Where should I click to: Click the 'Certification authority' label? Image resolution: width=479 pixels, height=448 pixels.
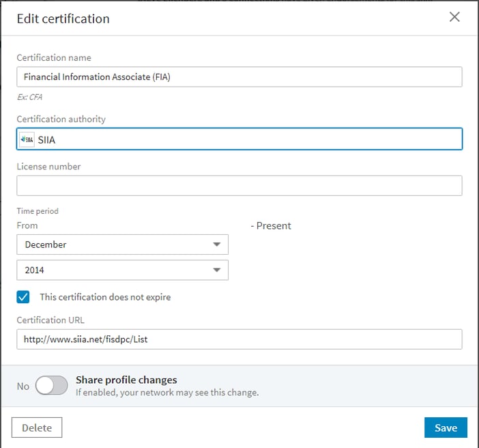[x=61, y=119]
